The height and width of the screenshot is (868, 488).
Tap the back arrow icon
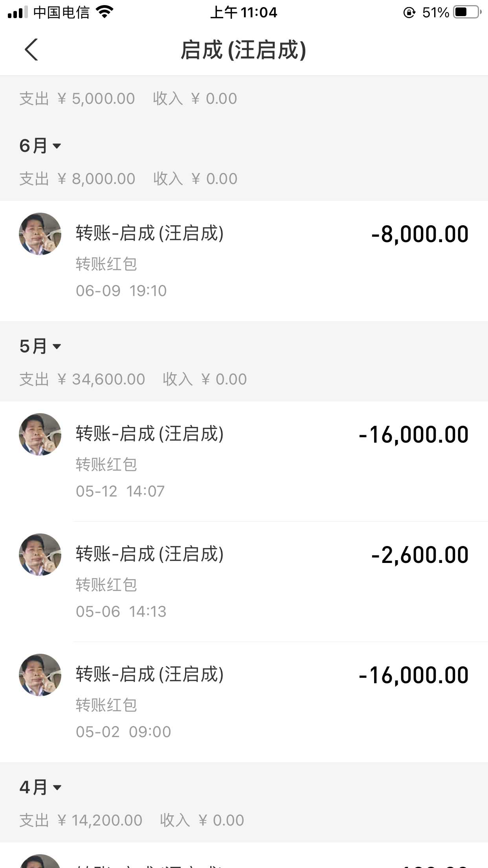click(31, 50)
